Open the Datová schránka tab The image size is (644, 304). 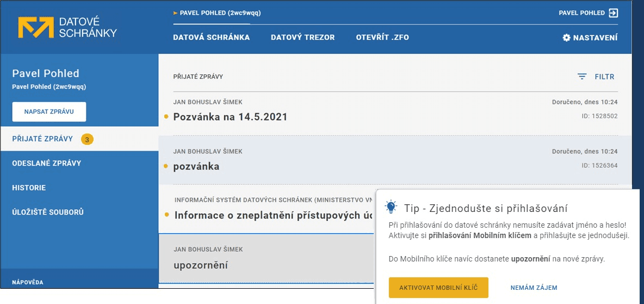(211, 38)
